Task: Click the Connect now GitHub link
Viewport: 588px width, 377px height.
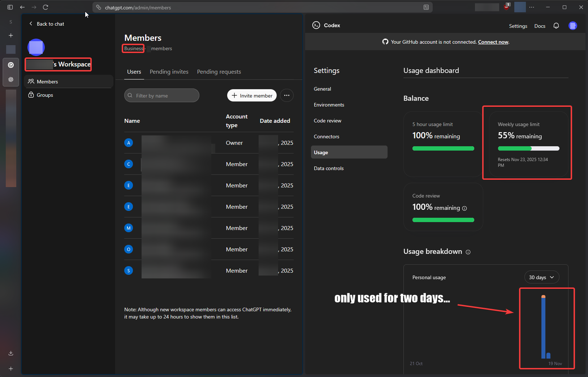Action: 493,42
